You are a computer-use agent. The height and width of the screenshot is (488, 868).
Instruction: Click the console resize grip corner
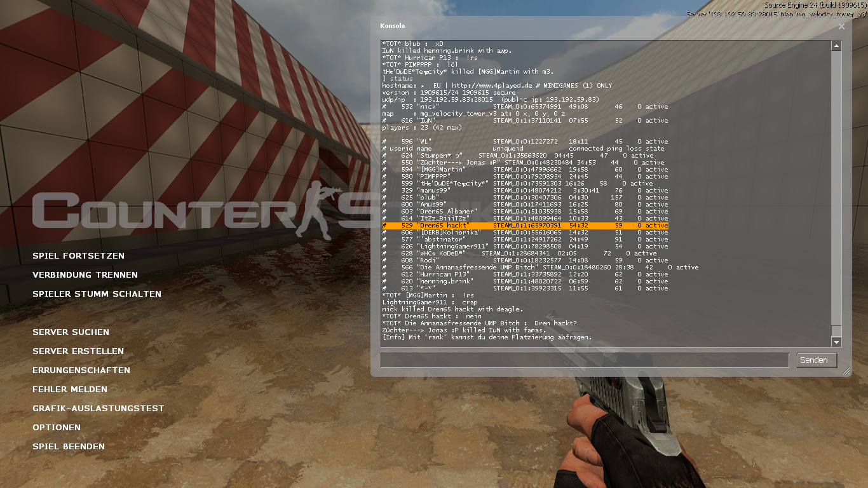point(846,372)
